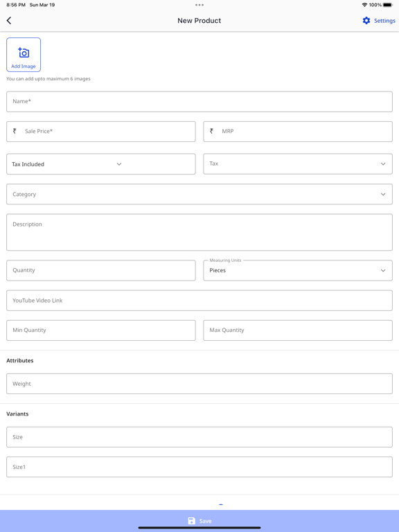399x532 pixels.
Task: Click the floppy disk Save icon
Action: (x=191, y=521)
